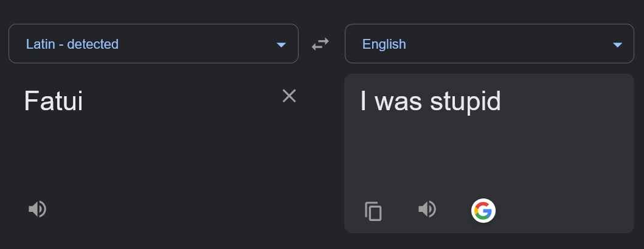Click the target language dropdown arrow
The width and height of the screenshot is (644, 249).
617,45
